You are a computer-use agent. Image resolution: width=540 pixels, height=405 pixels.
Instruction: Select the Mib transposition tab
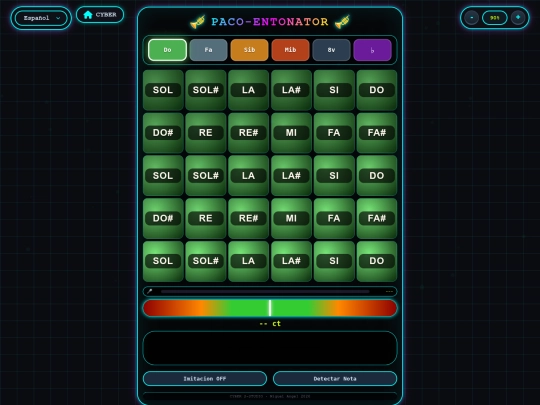[290, 50]
